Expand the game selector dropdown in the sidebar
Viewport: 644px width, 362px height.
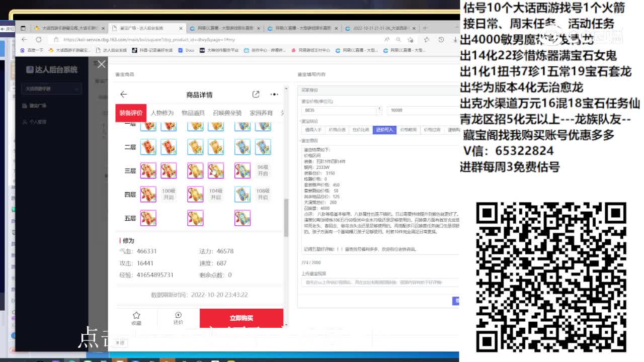(x=52, y=89)
